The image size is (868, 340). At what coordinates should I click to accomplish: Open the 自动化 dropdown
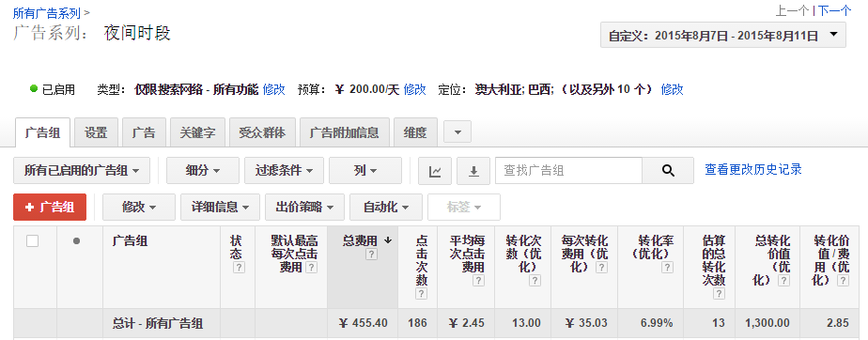[386, 208]
